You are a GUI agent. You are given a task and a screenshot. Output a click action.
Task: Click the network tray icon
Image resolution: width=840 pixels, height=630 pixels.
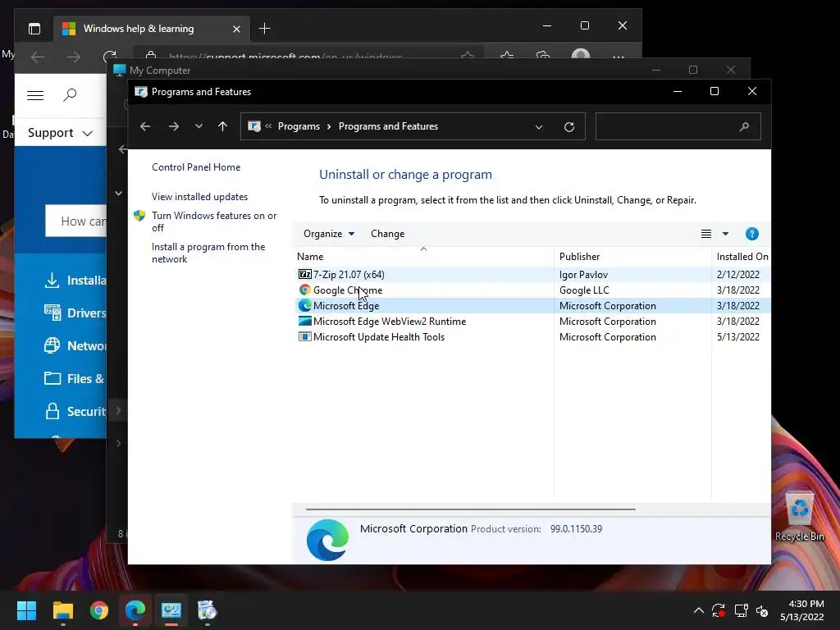[x=741, y=610]
